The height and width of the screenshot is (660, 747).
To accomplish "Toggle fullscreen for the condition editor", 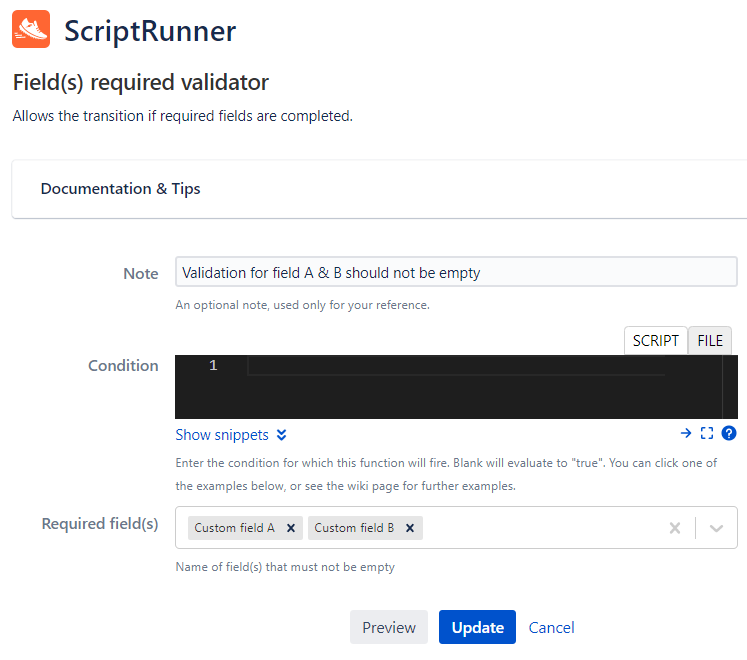I will coord(707,433).
